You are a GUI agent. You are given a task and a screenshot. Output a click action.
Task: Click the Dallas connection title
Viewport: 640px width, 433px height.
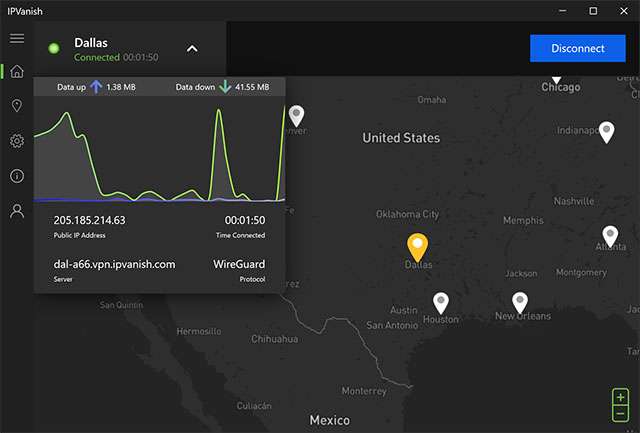91,43
